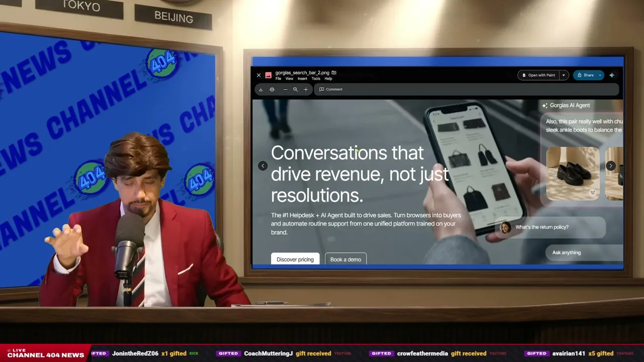Click the GIFTED badge beside CoachMutteringJ
Screen dimensions: 644x362
228,353
